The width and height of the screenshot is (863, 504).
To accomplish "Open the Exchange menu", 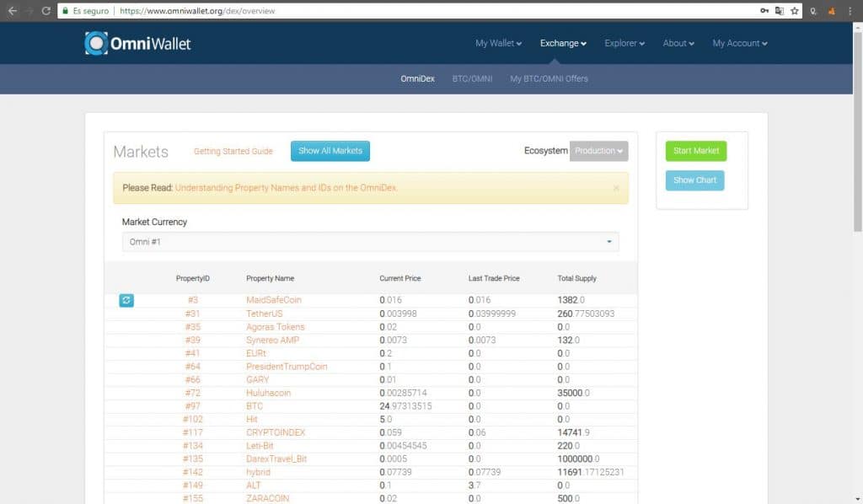I will [x=563, y=43].
